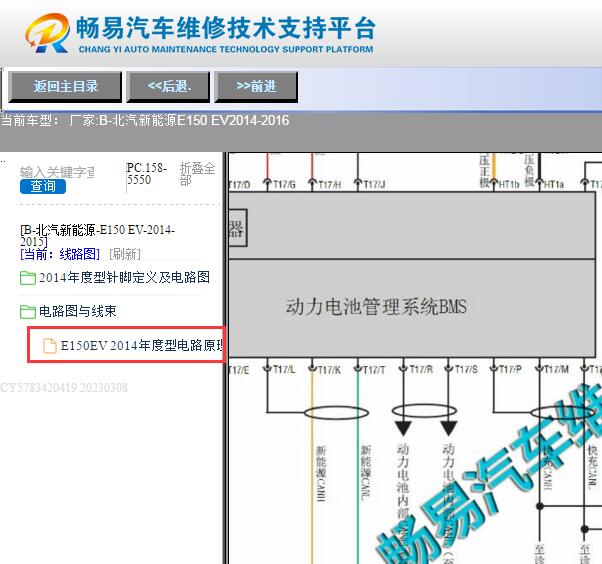This screenshot has width=602, height=564.
Task: Expand the 电路图与线束 tree item
Action: point(78,311)
